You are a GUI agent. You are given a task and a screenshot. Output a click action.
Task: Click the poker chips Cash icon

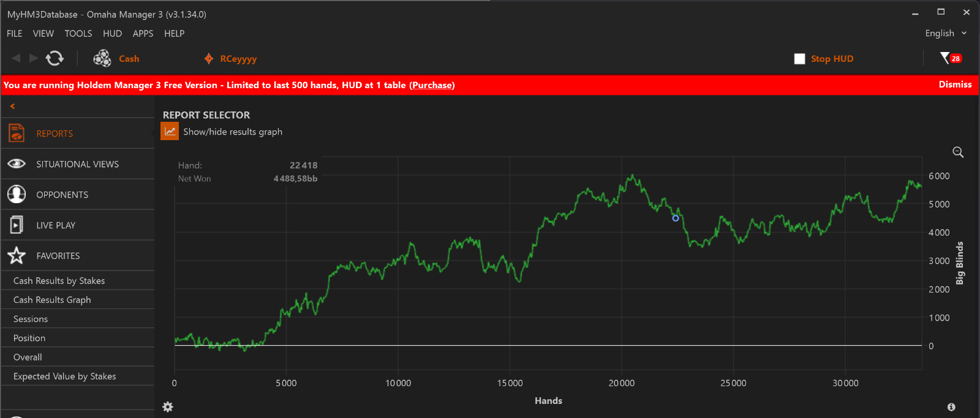pyautogui.click(x=102, y=58)
